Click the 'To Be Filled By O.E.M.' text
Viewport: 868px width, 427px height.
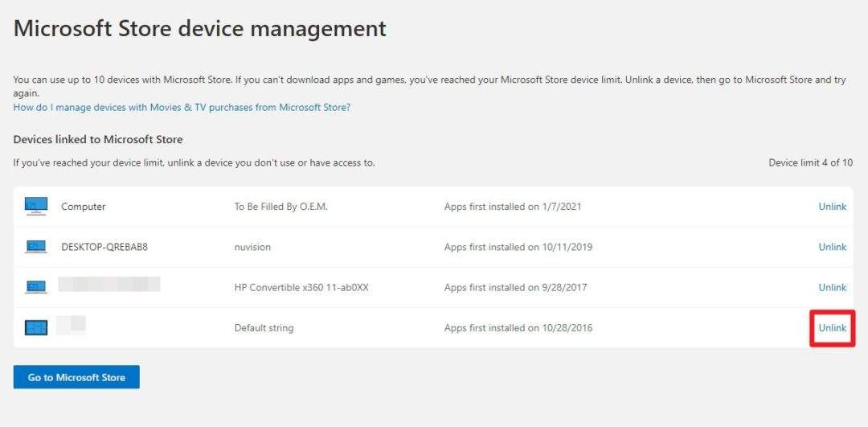(x=281, y=207)
